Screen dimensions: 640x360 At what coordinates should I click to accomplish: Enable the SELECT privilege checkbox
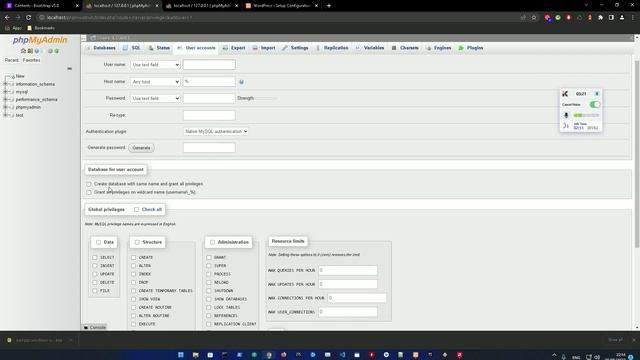[95, 258]
